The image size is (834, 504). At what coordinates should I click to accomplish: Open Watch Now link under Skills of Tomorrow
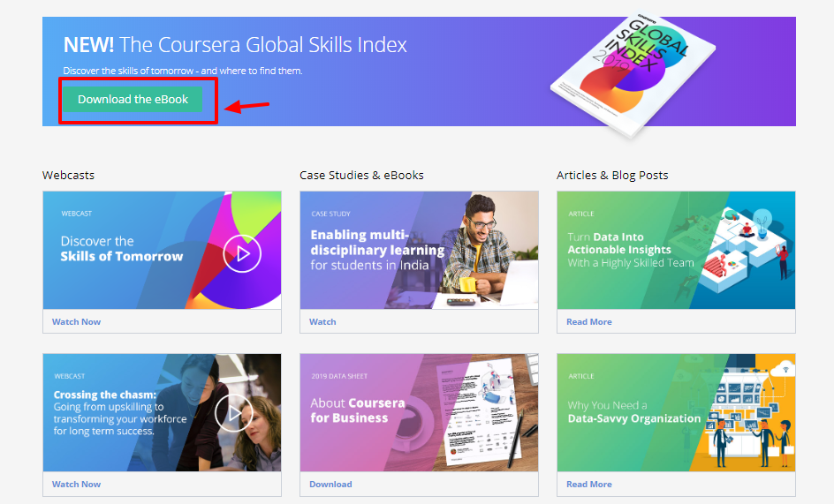pyautogui.click(x=76, y=322)
